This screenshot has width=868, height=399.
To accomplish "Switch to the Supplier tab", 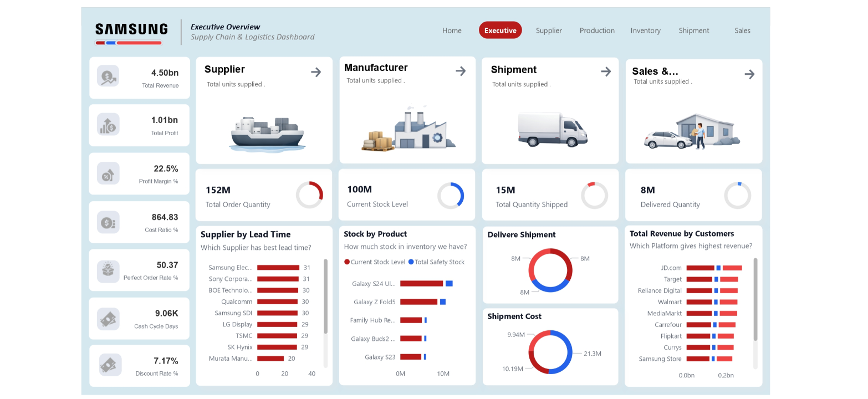I will tap(549, 30).
